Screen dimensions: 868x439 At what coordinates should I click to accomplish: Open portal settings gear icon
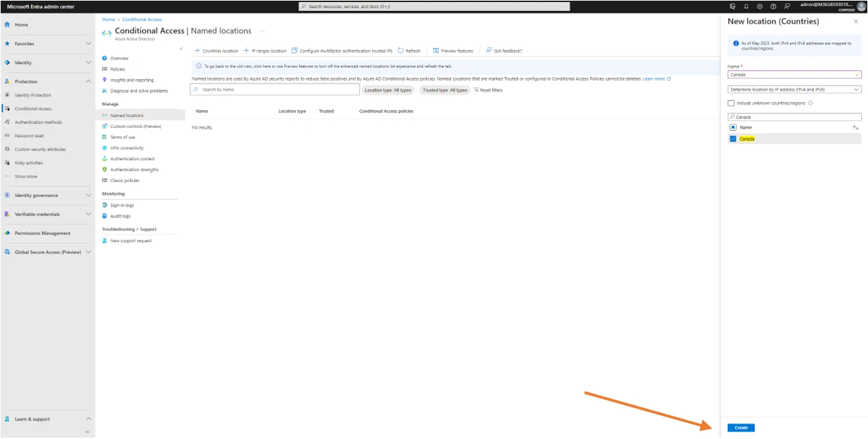(760, 6)
